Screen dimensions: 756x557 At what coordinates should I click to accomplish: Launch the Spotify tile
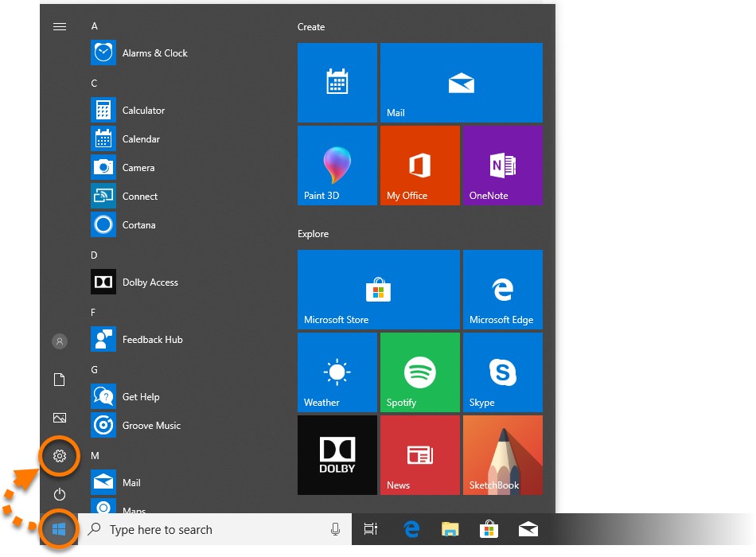click(x=419, y=372)
